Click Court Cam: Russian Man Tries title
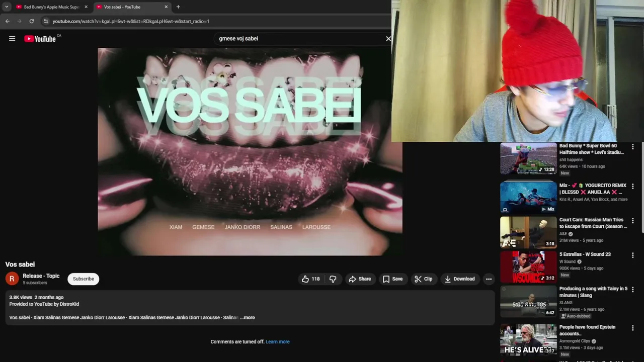The image size is (644, 362). pos(593,223)
